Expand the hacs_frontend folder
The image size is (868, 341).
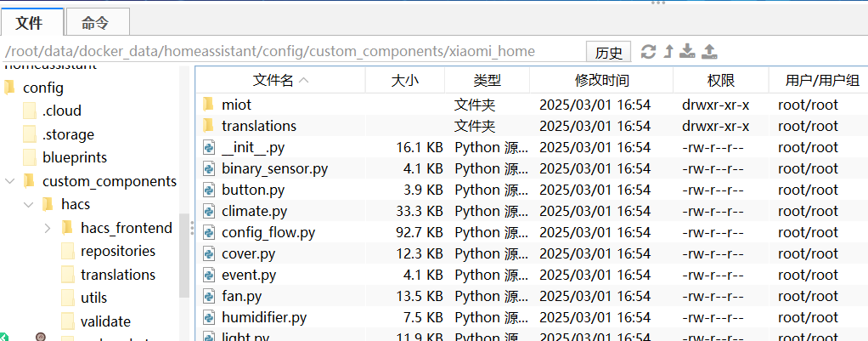click(48, 228)
